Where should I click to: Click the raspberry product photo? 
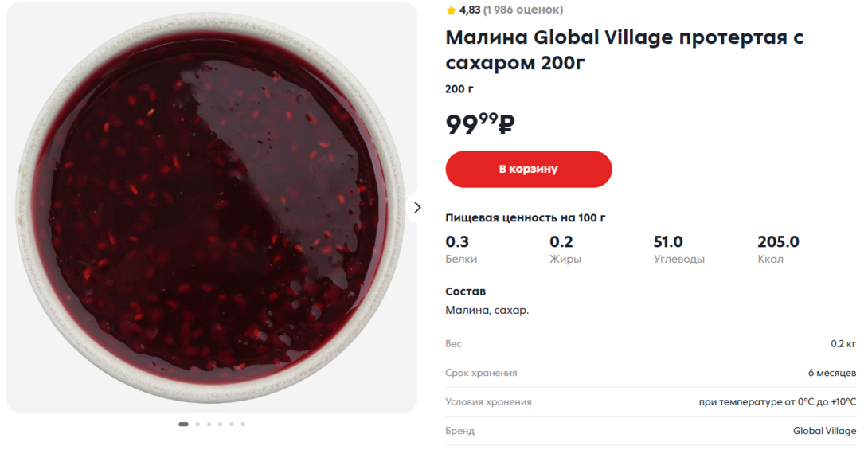211,207
